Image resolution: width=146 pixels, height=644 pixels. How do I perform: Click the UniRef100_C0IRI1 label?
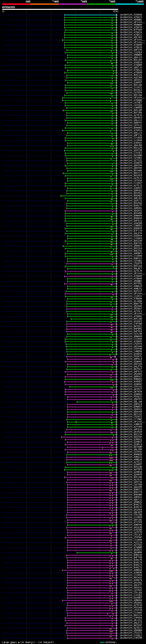click(x=131, y=87)
